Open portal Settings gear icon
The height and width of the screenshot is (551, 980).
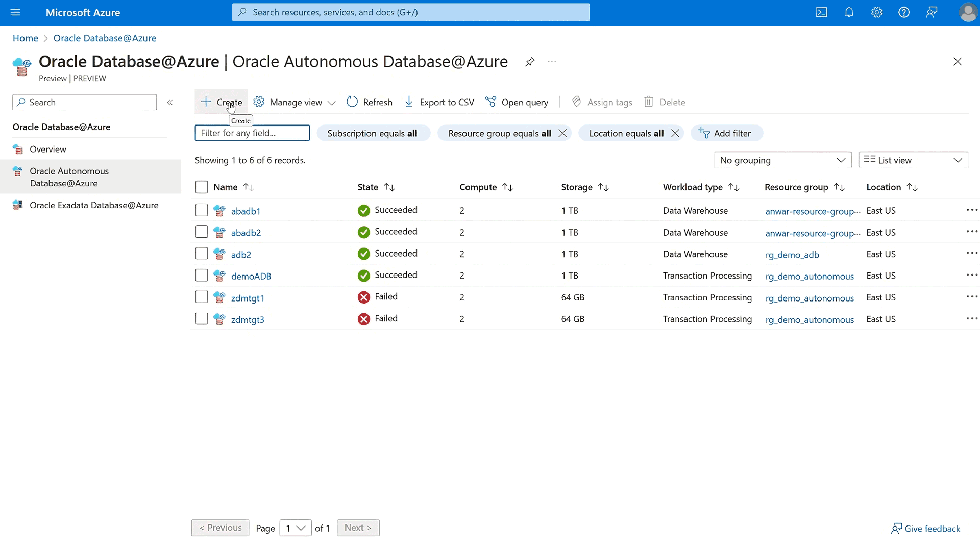(x=876, y=12)
